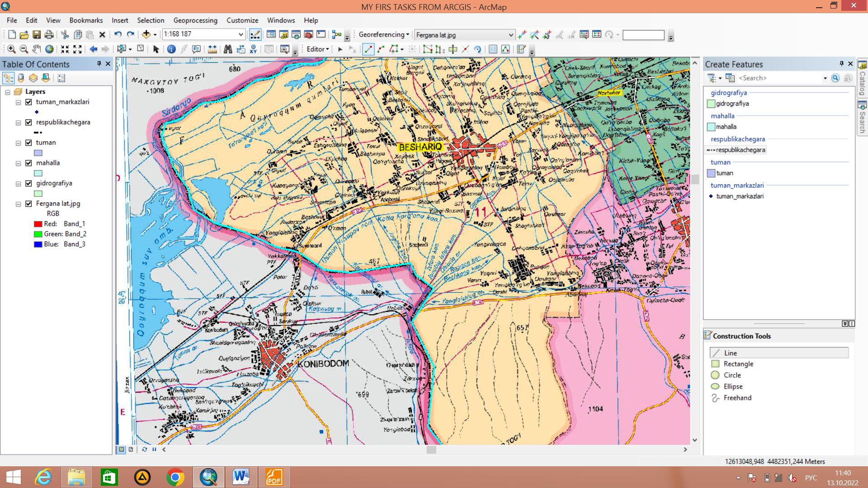Undo the last action
This screenshot has width=868, height=488.
tap(118, 35)
